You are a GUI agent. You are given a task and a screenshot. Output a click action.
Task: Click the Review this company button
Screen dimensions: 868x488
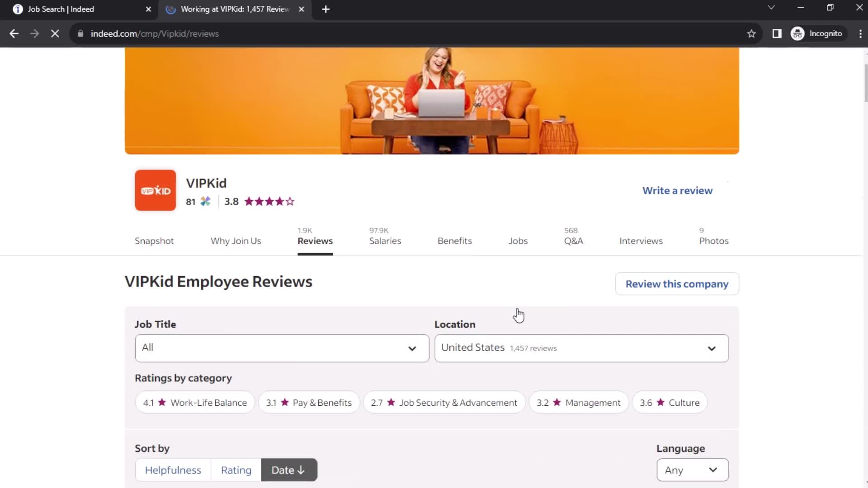tap(677, 284)
